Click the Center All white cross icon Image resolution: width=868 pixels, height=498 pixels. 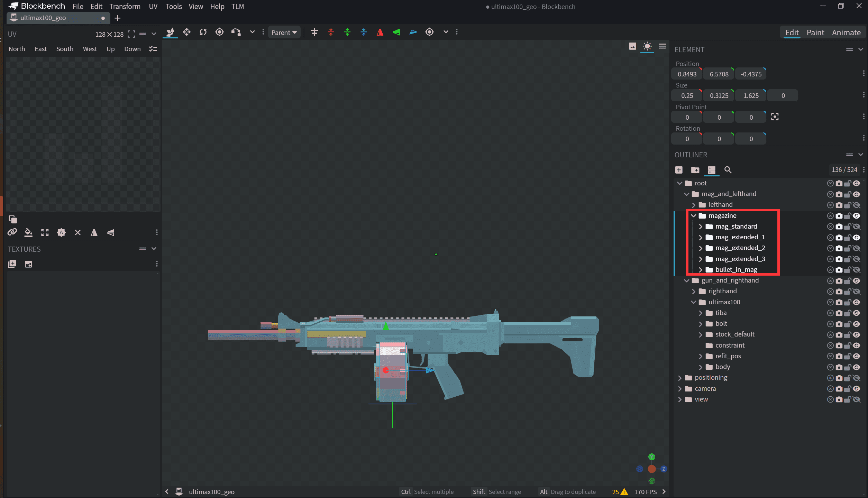click(x=314, y=32)
